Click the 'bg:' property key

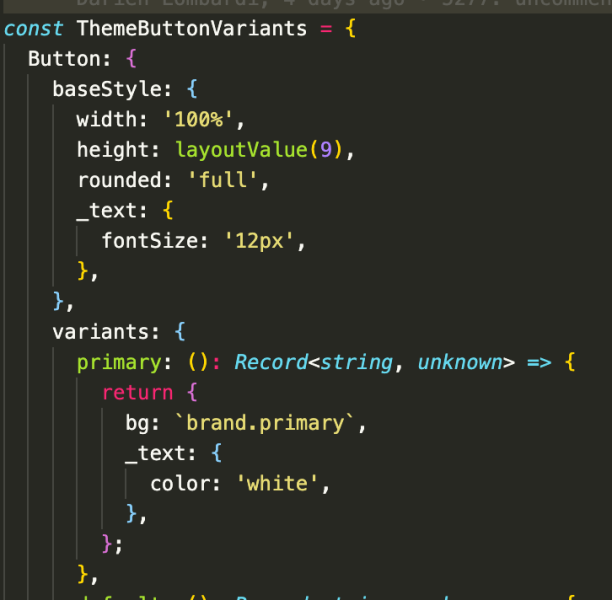tap(142, 423)
